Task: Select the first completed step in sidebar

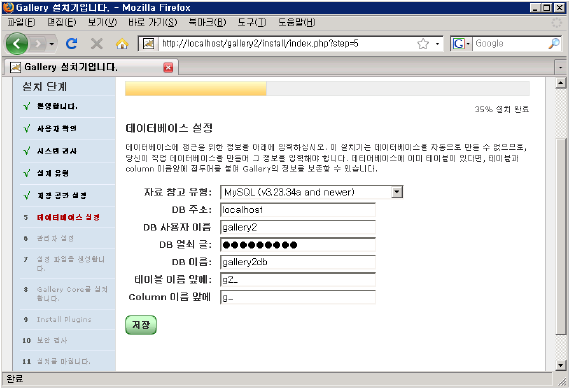Action: pyautogui.click(x=67, y=106)
